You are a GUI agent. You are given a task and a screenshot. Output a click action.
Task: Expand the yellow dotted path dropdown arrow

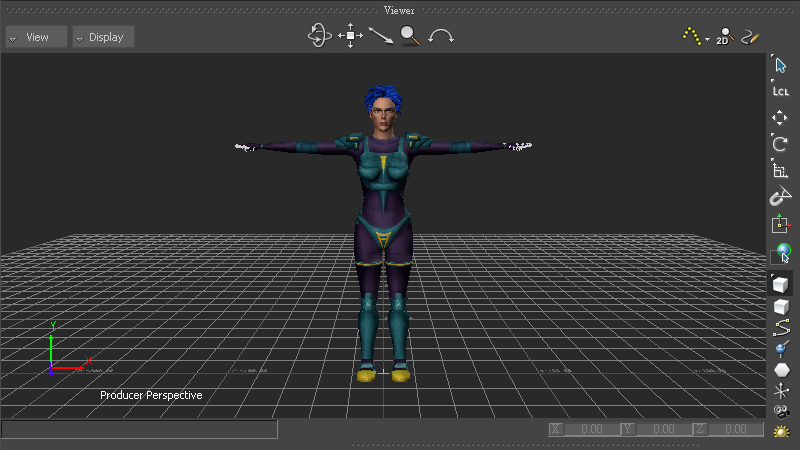point(707,40)
